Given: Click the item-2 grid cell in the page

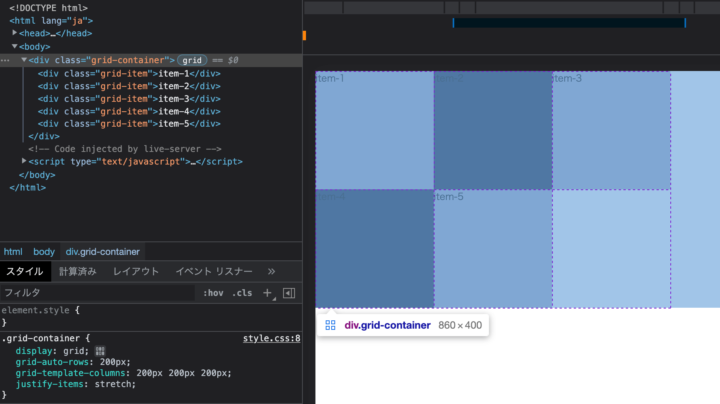Looking at the screenshot, I should [x=493, y=130].
